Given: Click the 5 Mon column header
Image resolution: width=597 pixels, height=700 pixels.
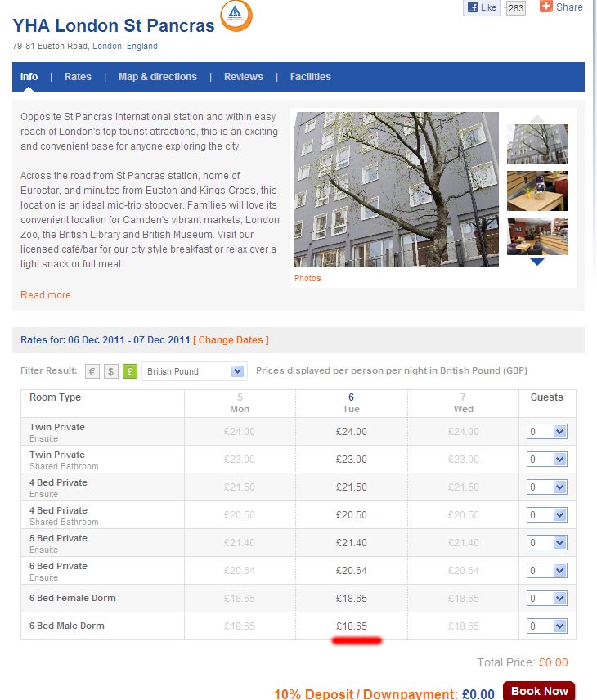Looking at the screenshot, I should click(x=240, y=403).
